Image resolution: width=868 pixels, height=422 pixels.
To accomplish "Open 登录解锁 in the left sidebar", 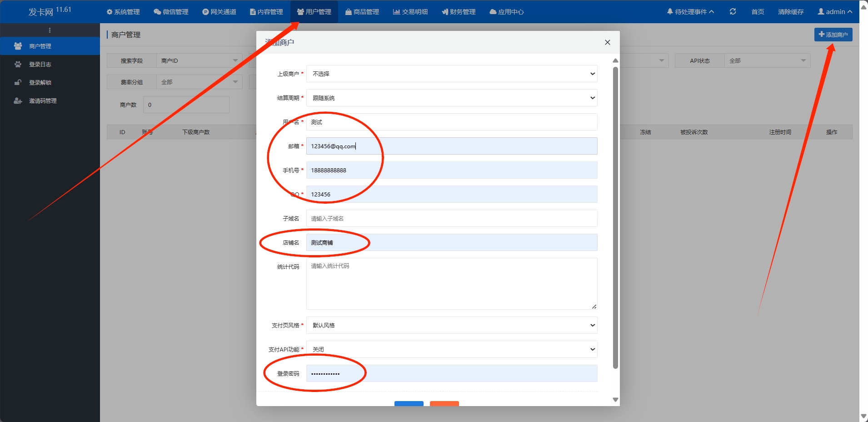I will pyautogui.click(x=50, y=82).
